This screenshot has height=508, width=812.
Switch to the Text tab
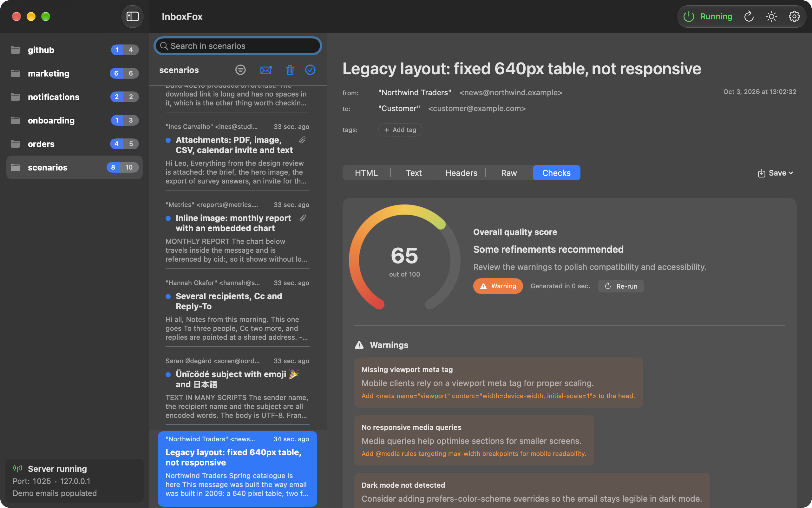coord(414,173)
